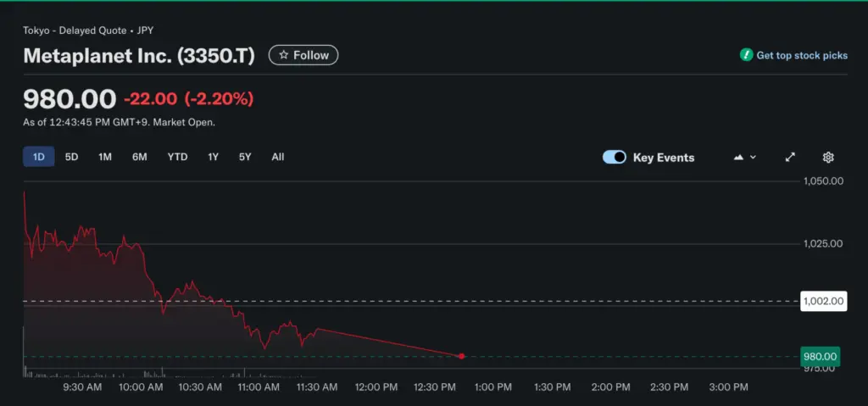Click the Follow star button

pyautogui.click(x=303, y=55)
